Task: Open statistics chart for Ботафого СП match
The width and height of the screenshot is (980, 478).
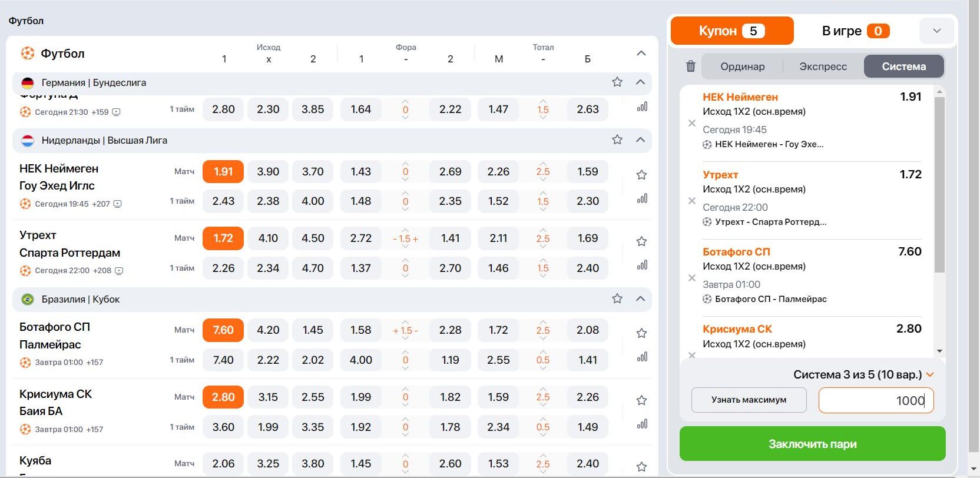Action: click(642, 357)
